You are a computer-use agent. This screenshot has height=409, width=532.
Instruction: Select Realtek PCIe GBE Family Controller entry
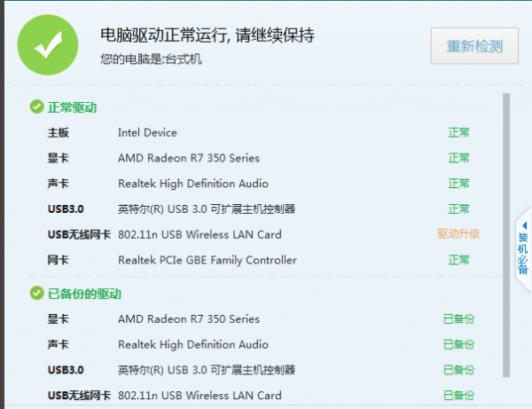tap(207, 260)
